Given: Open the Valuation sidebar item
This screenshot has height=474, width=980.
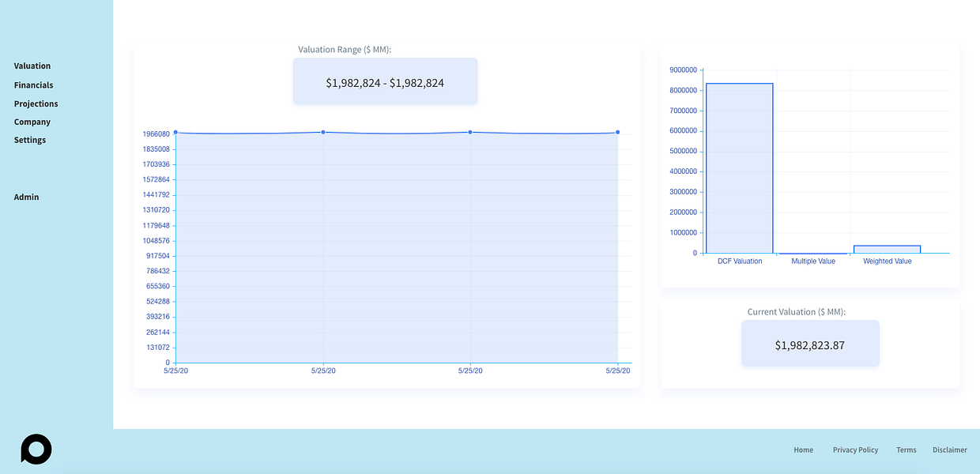Looking at the screenshot, I should pyautogui.click(x=32, y=66).
